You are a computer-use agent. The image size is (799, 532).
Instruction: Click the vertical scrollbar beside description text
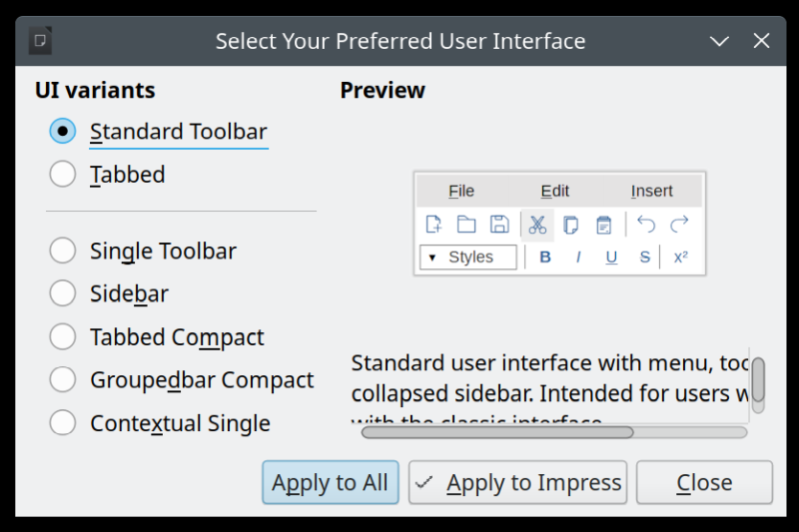758,379
